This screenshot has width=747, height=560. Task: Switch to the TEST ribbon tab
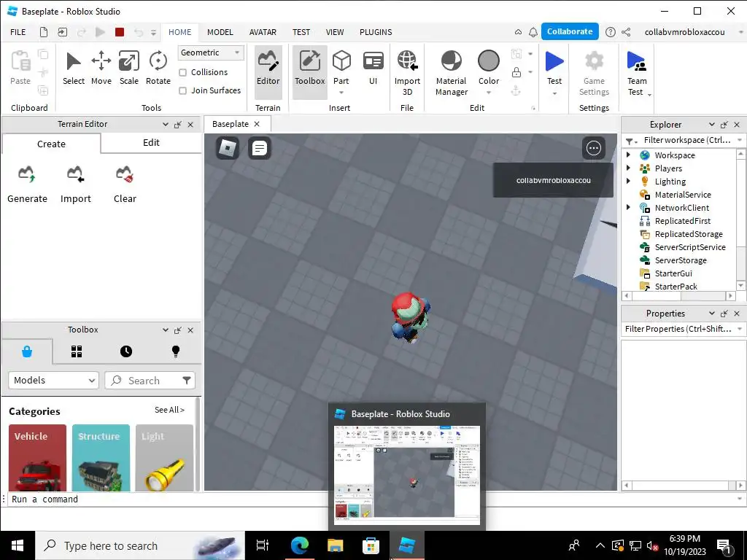click(x=301, y=32)
